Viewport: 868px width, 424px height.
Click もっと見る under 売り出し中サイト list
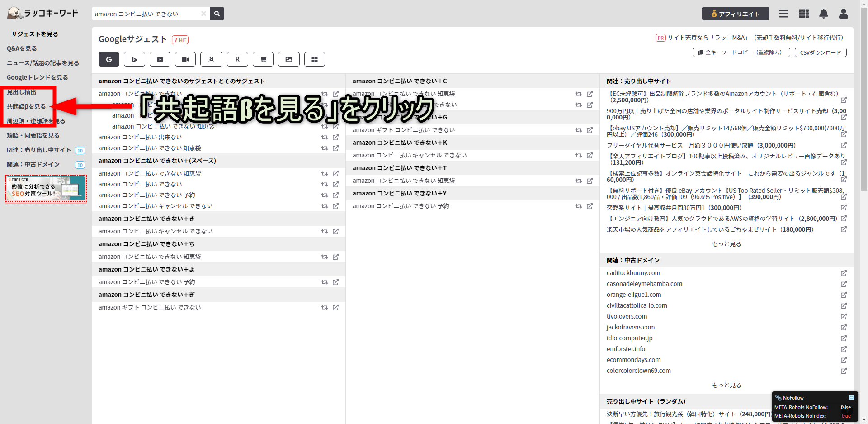[726, 244]
